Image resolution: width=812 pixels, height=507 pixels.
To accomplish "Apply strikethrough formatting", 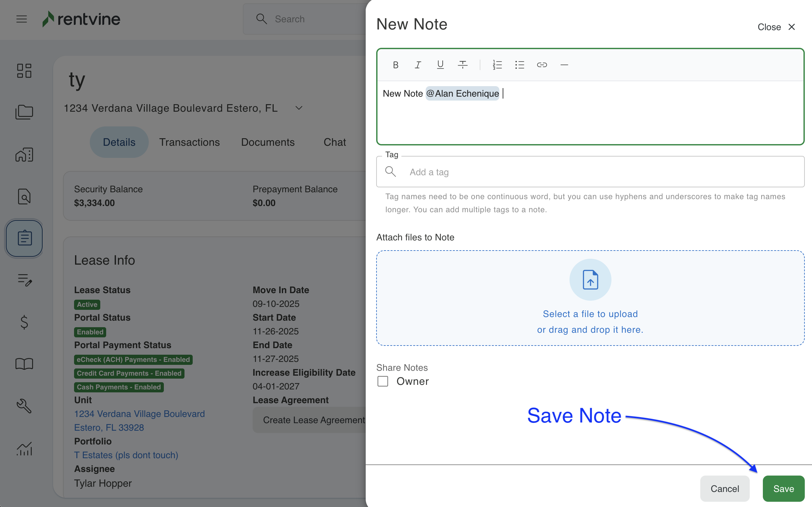I will [462, 65].
